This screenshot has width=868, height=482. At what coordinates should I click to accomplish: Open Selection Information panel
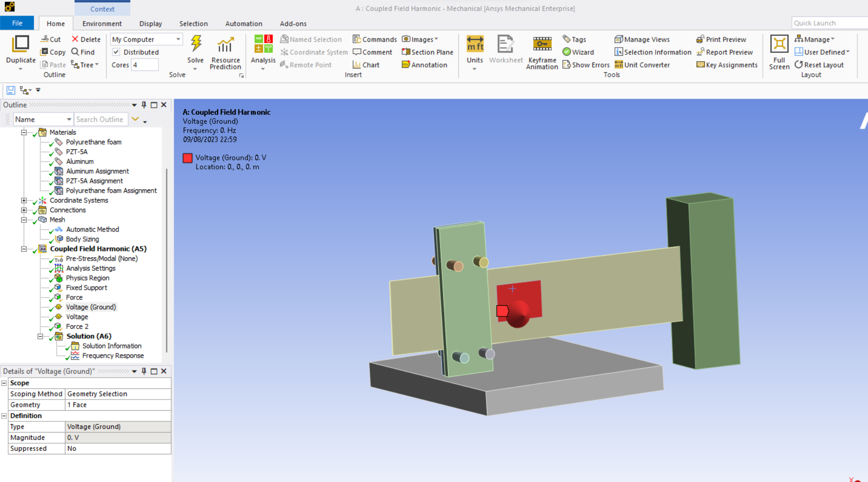[x=653, y=52]
